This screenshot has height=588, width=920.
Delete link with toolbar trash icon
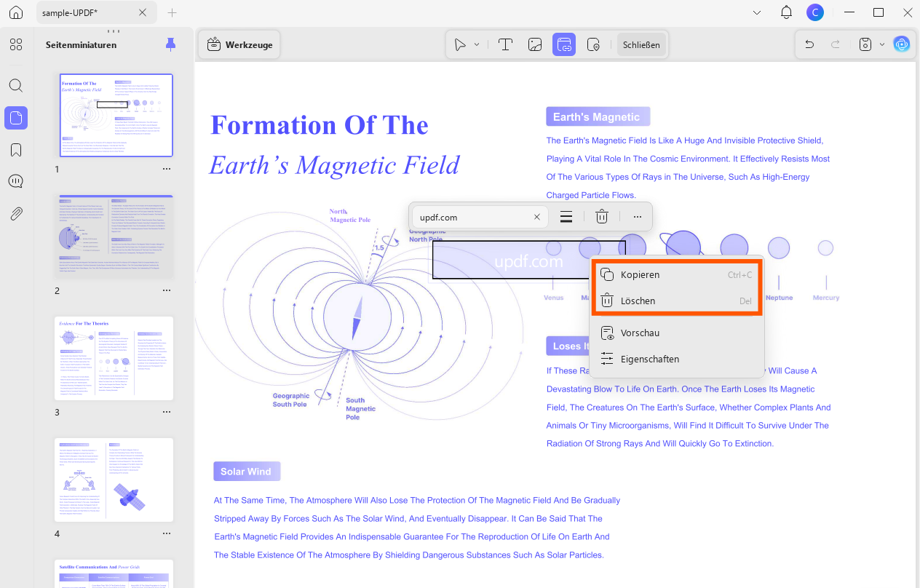pos(602,217)
